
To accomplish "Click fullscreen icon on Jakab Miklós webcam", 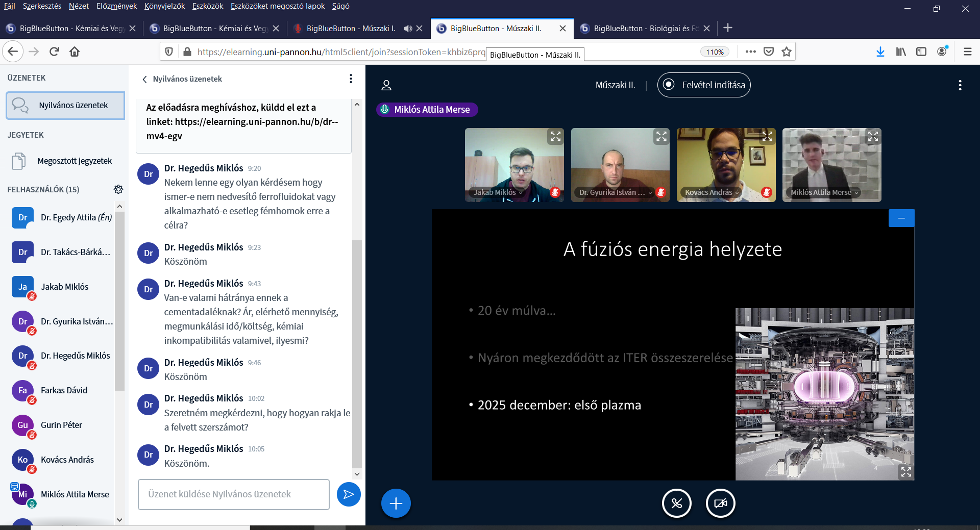I will click(555, 136).
